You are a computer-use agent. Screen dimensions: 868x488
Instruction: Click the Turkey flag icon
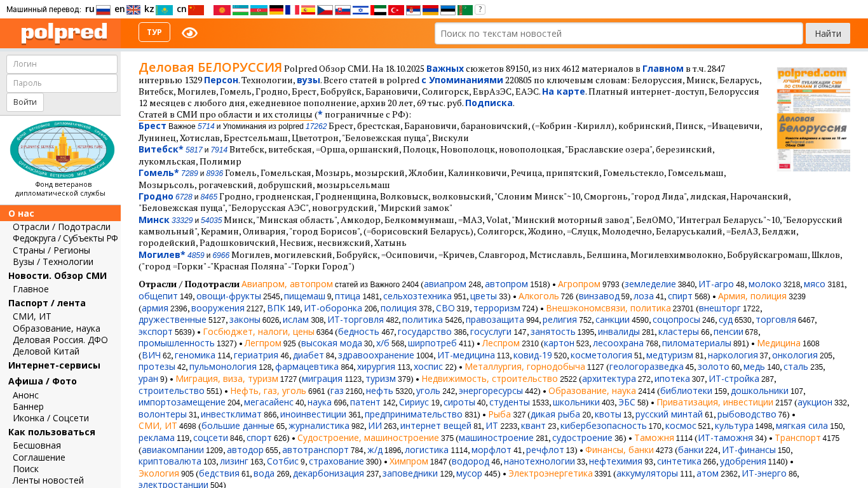click(x=396, y=10)
